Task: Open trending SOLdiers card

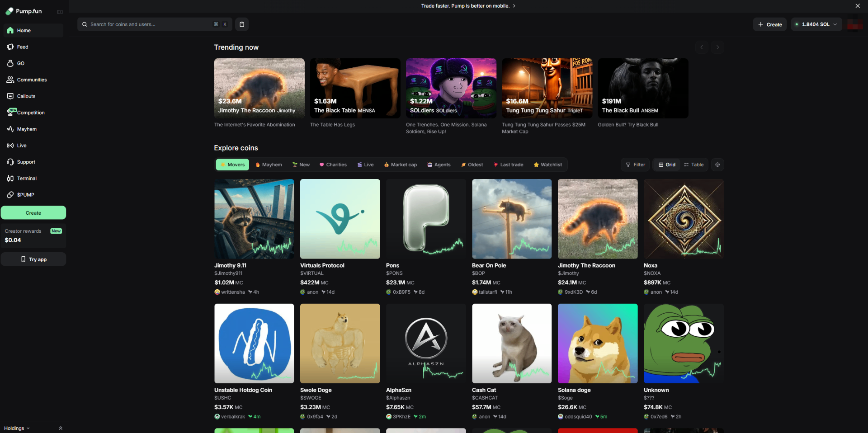Action: tap(451, 88)
